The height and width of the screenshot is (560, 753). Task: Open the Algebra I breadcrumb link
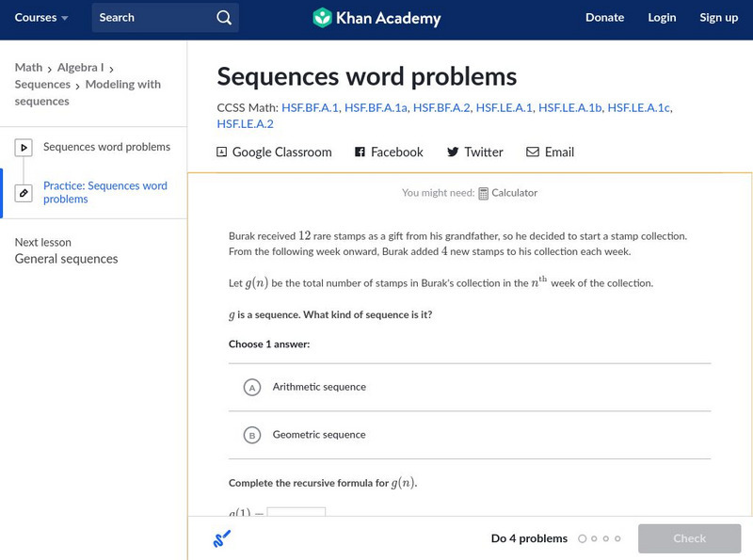click(80, 68)
